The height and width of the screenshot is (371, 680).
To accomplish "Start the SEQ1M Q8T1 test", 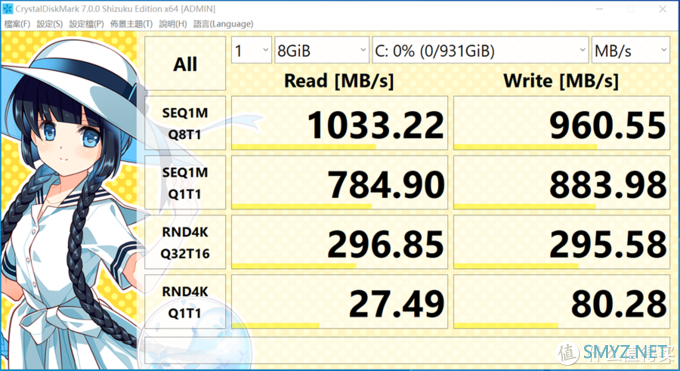I will [185, 124].
